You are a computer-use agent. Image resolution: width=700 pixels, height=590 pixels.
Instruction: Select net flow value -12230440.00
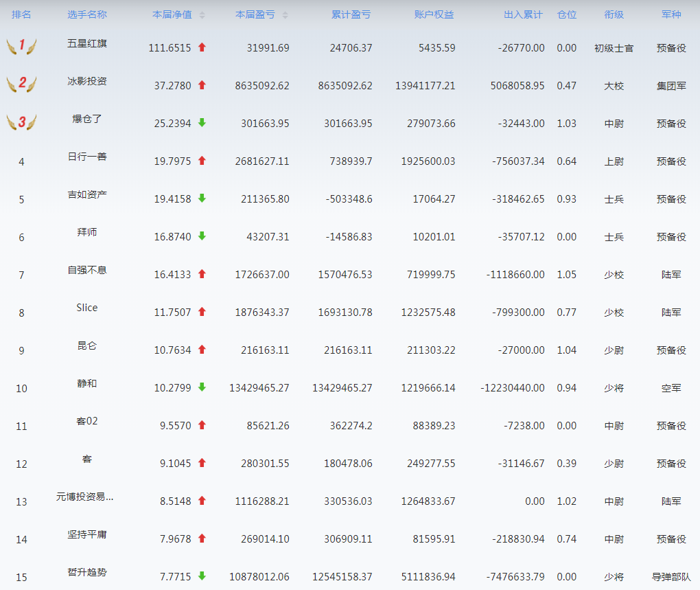tap(513, 388)
